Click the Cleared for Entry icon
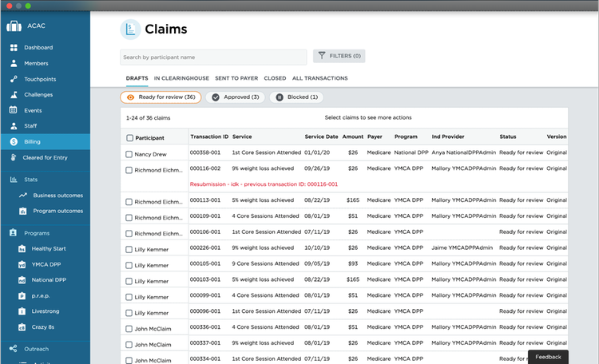Screen dimensions: 599x364 click(x=14, y=157)
